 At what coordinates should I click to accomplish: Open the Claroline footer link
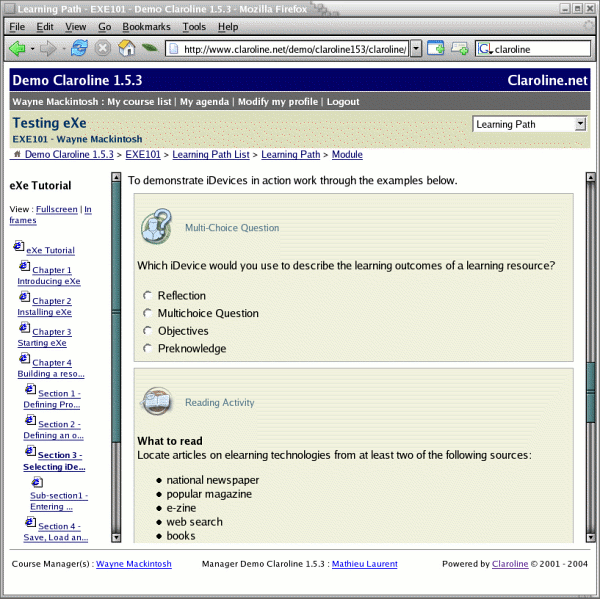click(510, 563)
